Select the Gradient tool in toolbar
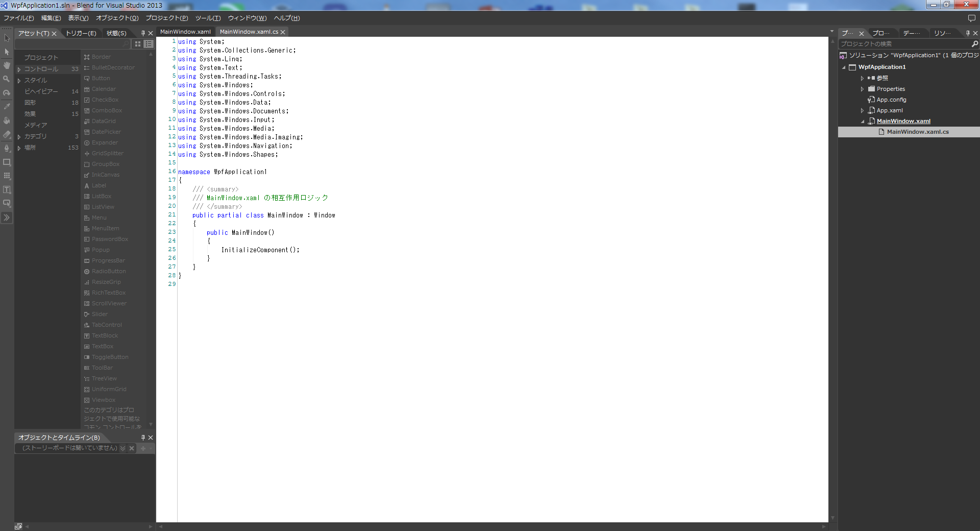Screen dimensions: 980x531 coord(7,135)
